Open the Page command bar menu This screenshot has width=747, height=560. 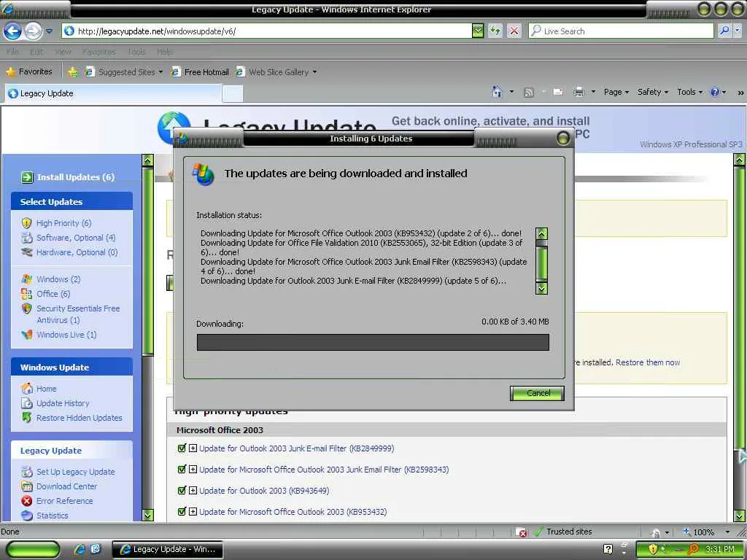coord(616,92)
